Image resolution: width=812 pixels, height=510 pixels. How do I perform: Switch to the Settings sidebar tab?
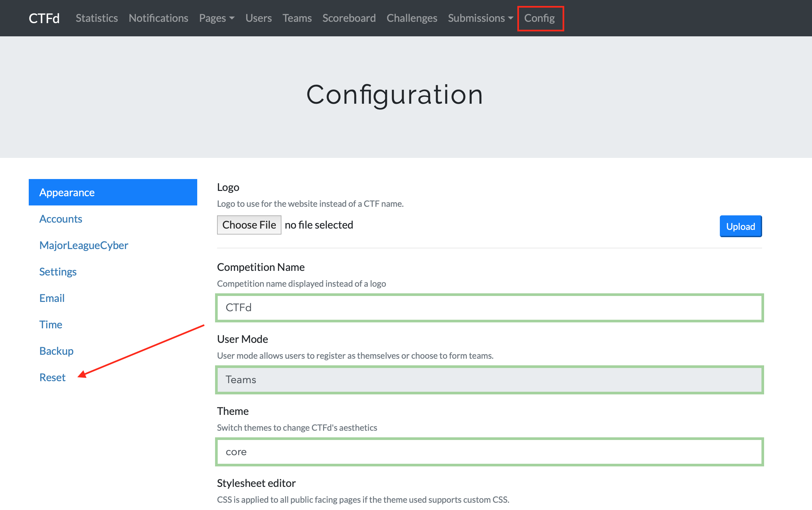click(x=58, y=271)
